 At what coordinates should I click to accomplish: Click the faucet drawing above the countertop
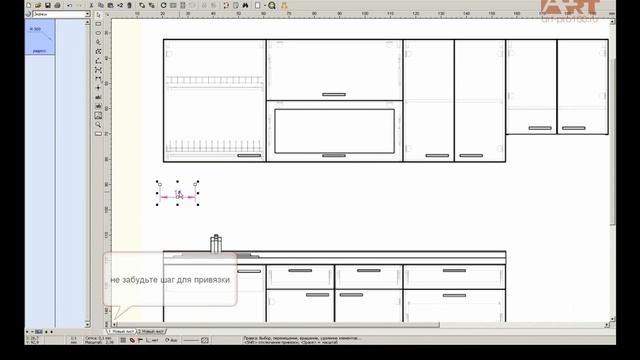point(216,244)
